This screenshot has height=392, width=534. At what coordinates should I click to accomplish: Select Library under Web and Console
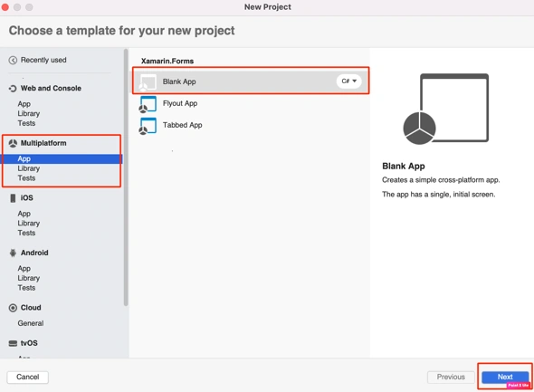coord(29,113)
